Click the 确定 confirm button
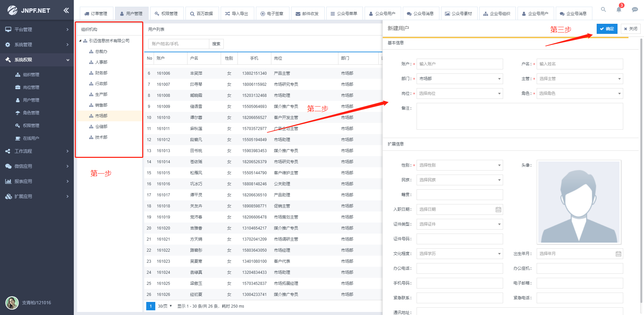This screenshot has height=315, width=644. [x=607, y=29]
